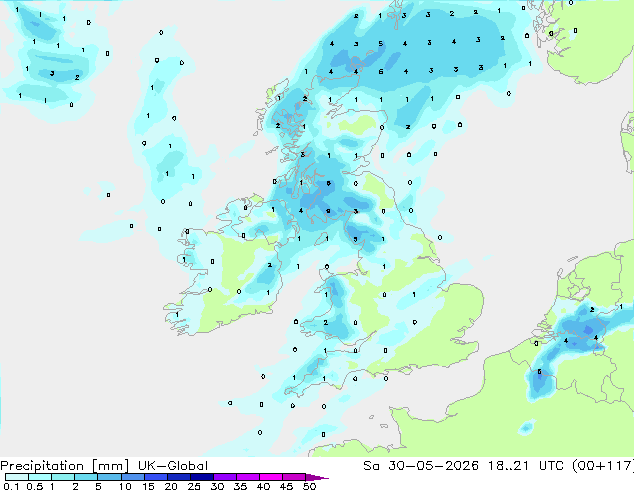Select the '40' legend scale label
The height and width of the screenshot is (490, 634).
264,486
